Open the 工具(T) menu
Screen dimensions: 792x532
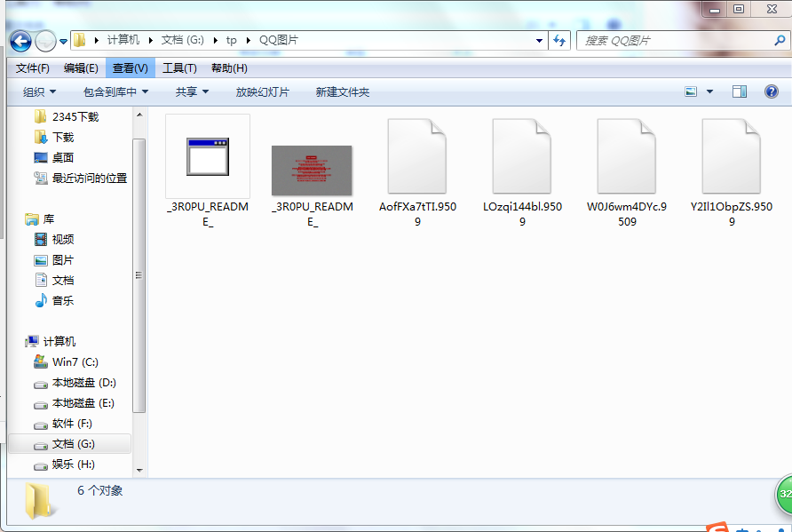pyautogui.click(x=179, y=68)
